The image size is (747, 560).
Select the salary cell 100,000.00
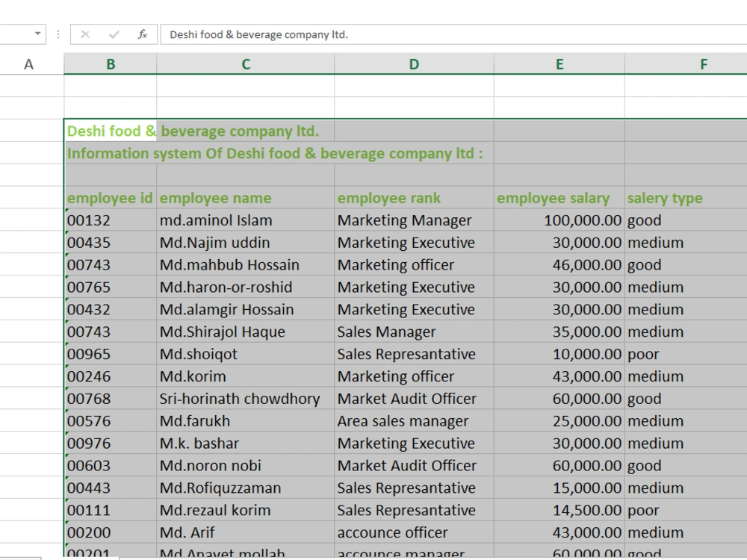(560, 220)
